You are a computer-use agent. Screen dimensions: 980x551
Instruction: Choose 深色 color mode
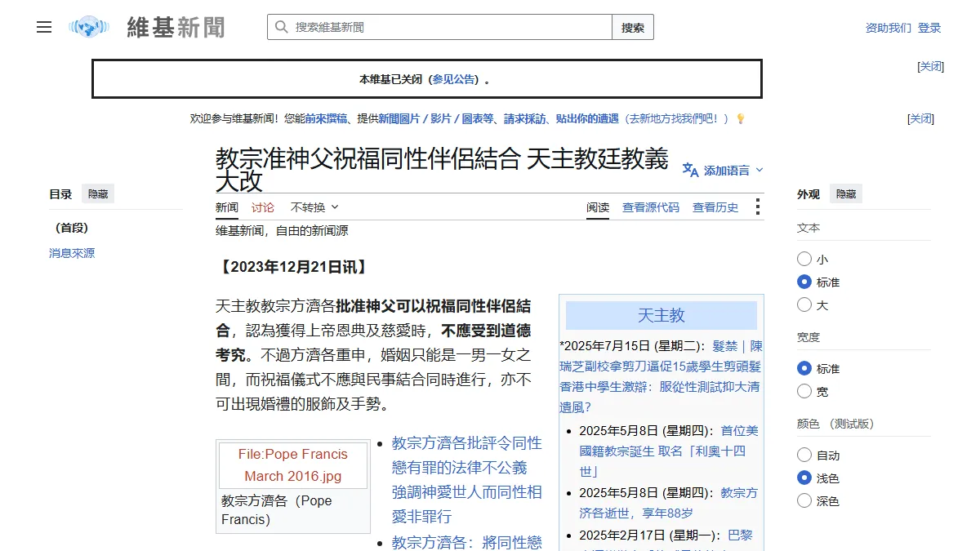click(x=804, y=500)
